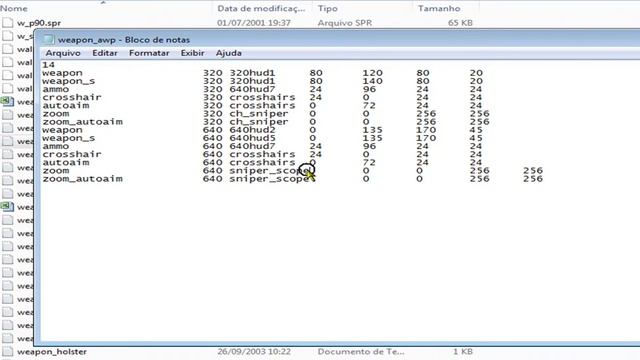
Task: Click the weapon_holster file icon
Action: (x=7, y=351)
